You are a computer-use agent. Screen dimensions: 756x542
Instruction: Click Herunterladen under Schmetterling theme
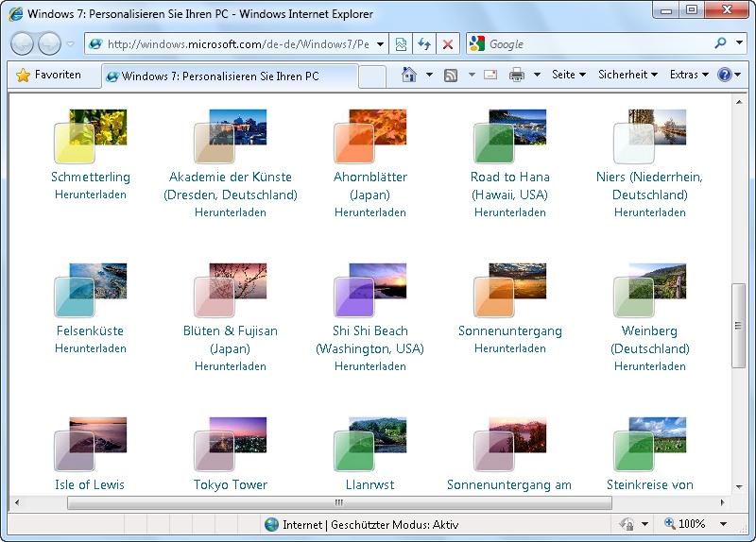click(91, 195)
